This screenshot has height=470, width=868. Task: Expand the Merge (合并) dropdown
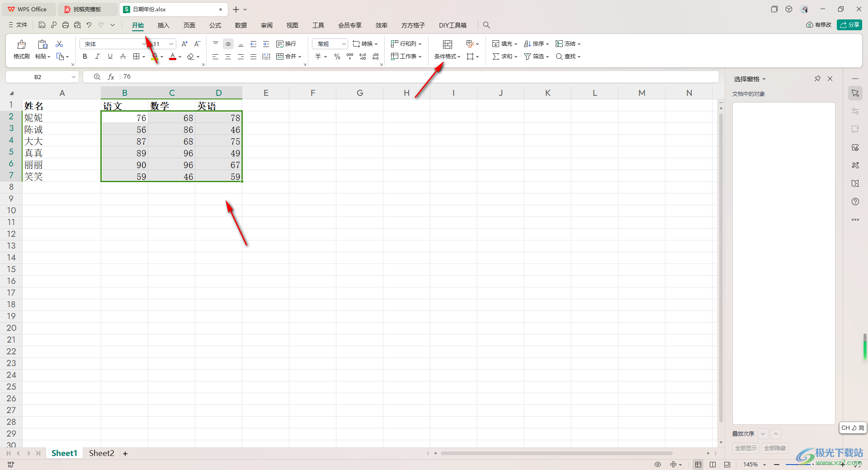pos(299,57)
